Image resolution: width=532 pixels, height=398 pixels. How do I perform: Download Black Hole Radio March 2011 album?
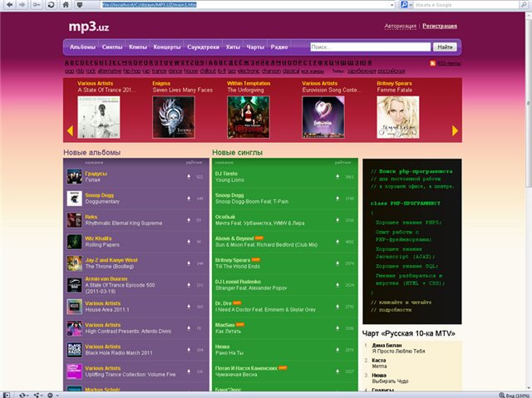click(x=189, y=350)
